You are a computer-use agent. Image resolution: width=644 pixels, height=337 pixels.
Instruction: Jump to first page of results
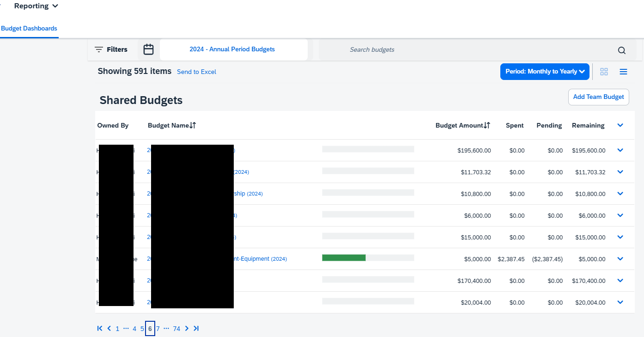100,329
